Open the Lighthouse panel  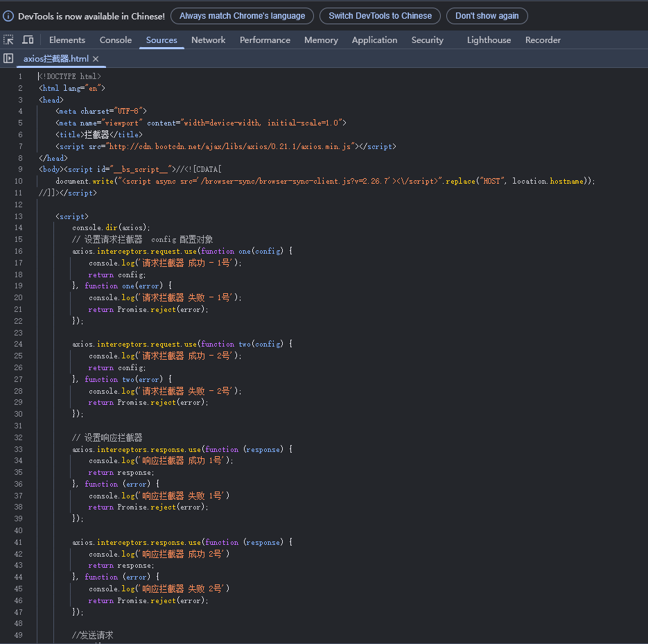tap(489, 40)
